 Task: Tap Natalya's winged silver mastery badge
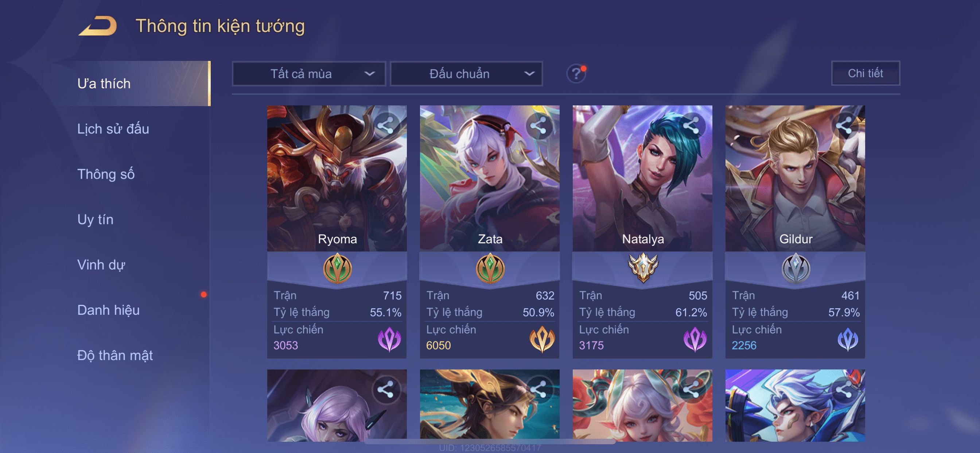[x=642, y=268]
